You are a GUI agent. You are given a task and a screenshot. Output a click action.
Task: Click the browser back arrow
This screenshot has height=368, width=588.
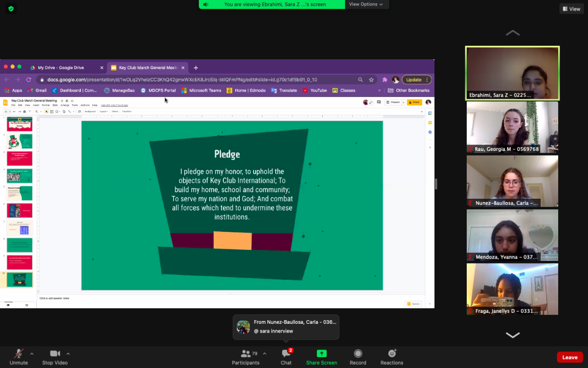(x=7, y=80)
